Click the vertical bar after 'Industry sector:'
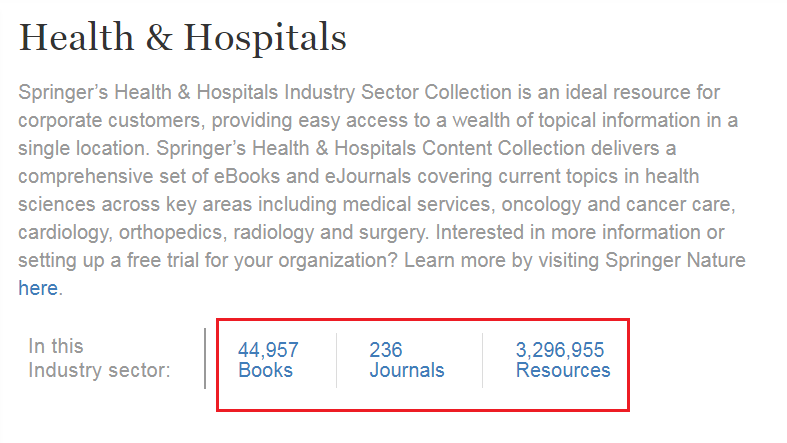The image size is (787, 443). pyautogui.click(x=205, y=358)
